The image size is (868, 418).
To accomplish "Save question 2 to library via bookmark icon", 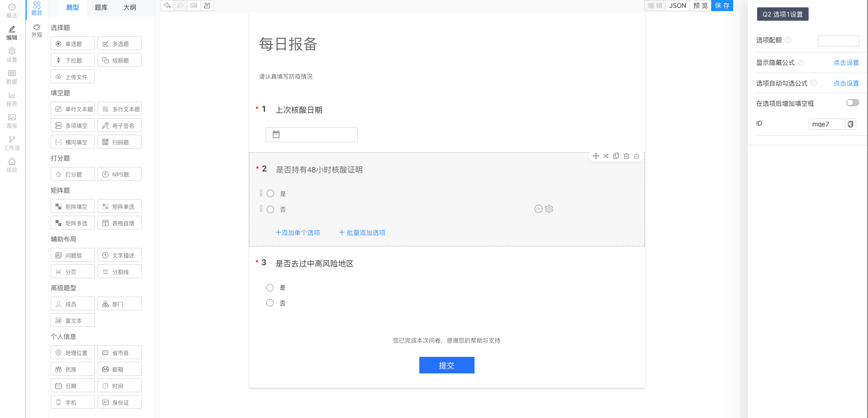I will pos(637,156).
